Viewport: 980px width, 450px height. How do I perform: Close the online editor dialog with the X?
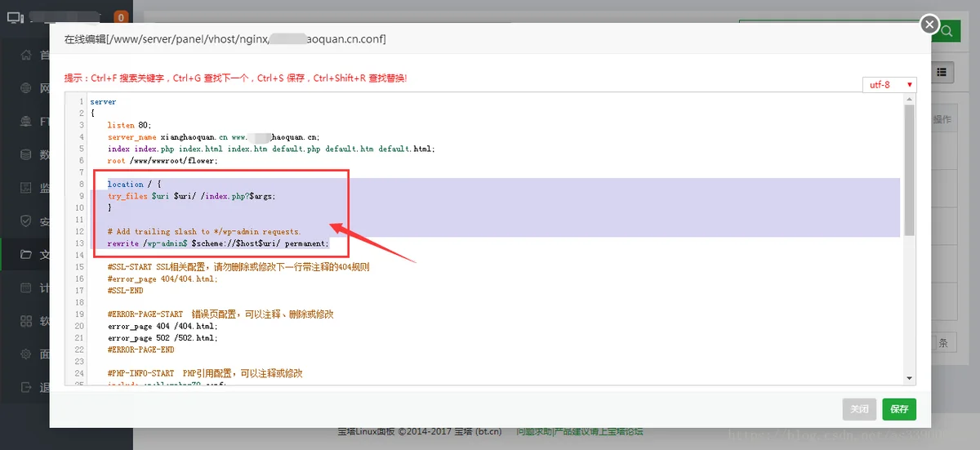[x=929, y=25]
